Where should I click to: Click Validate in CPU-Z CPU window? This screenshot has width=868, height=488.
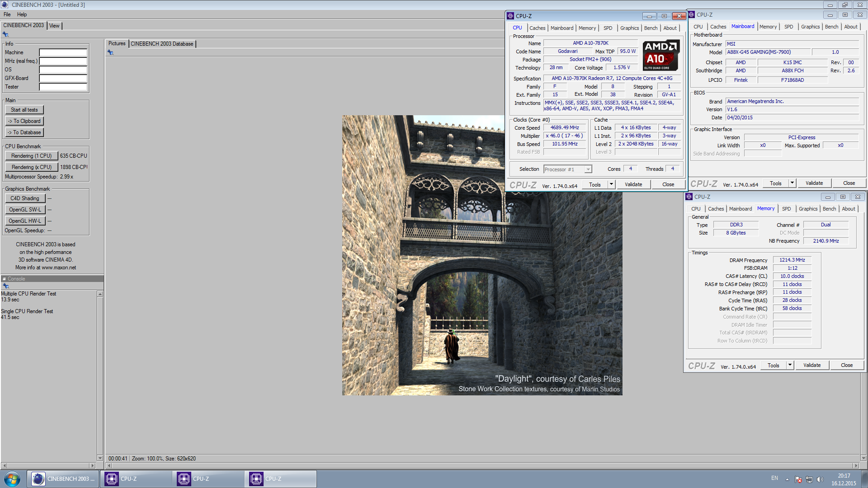(x=633, y=184)
